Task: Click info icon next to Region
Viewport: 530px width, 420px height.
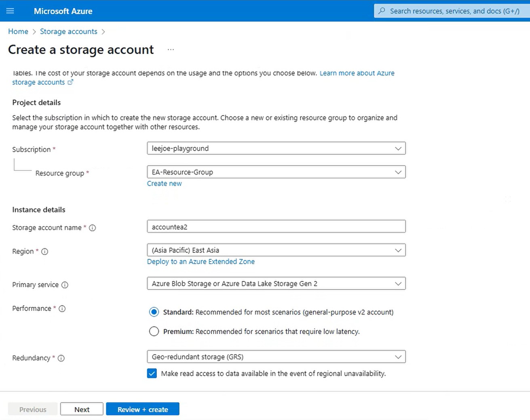Action: click(x=45, y=252)
